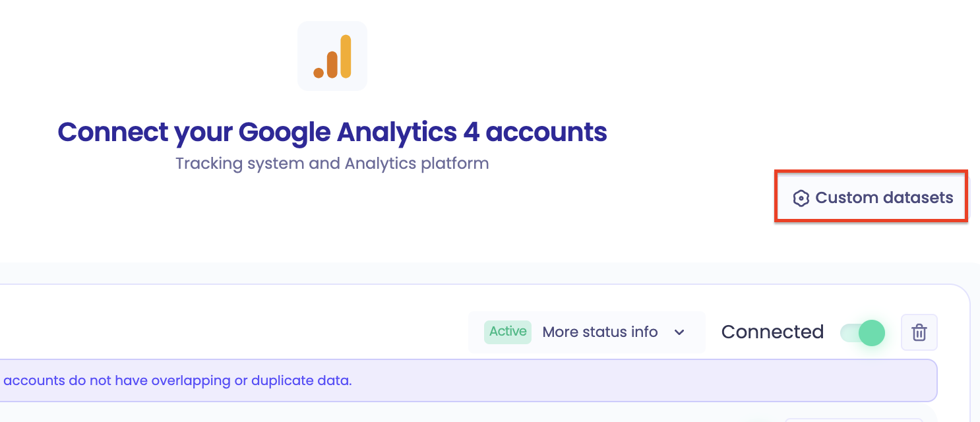The height and width of the screenshot is (422, 980).
Task: Delete the connected account with trash icon
Action: point(919,332)
